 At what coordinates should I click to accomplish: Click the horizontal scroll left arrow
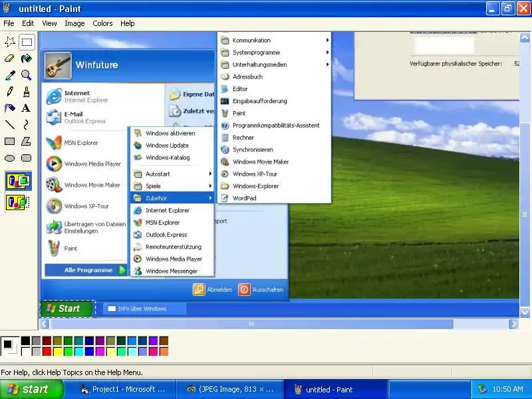click(45, 324)
